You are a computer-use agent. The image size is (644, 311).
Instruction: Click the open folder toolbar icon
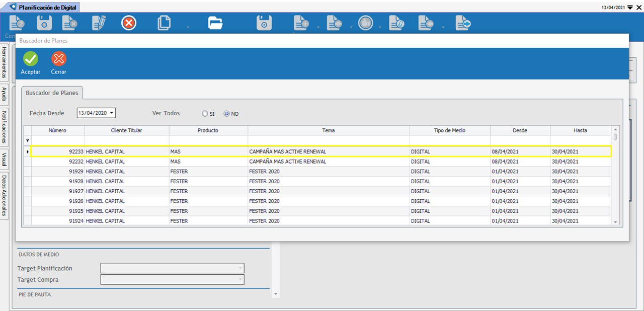tap(215, 23)
